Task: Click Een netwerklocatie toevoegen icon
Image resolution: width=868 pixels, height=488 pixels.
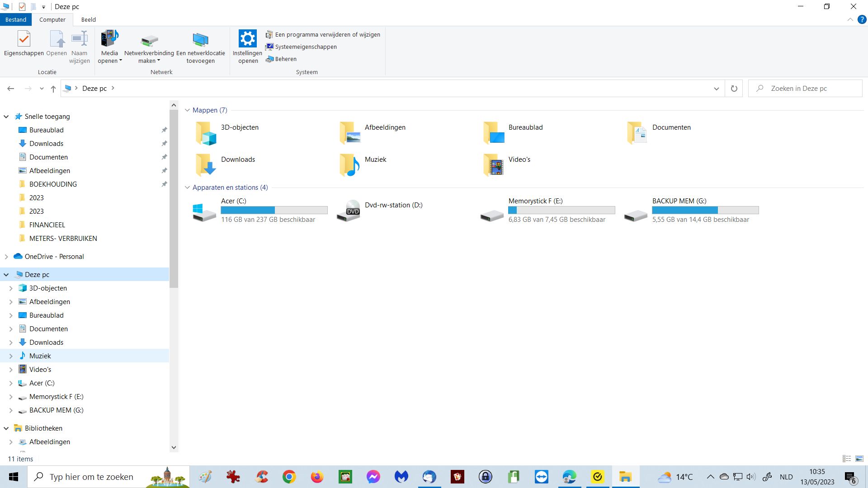Action: pos(200,40)
